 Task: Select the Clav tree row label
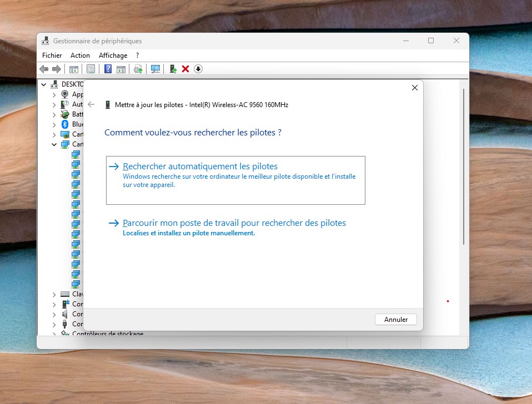[x=77, y=294]
